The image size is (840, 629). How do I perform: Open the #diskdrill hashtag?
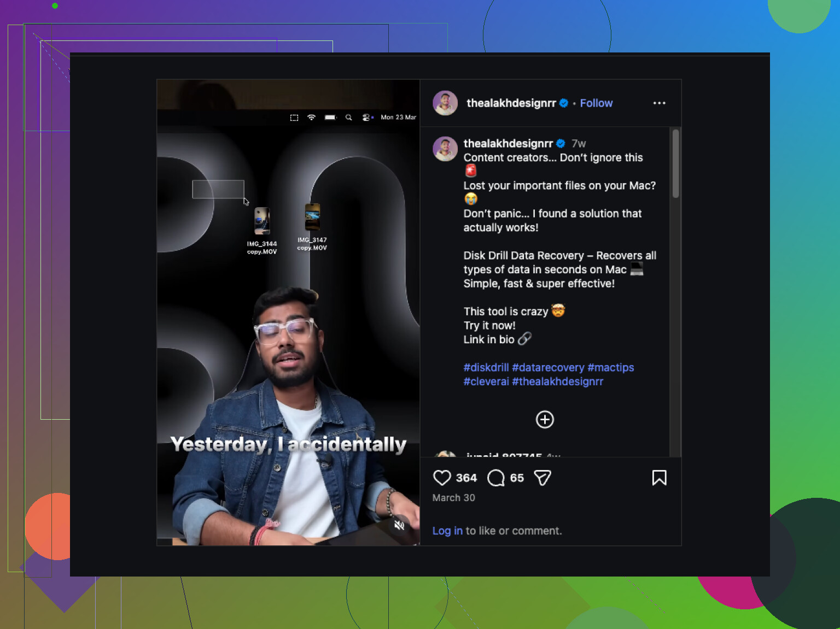pos(486,368)
